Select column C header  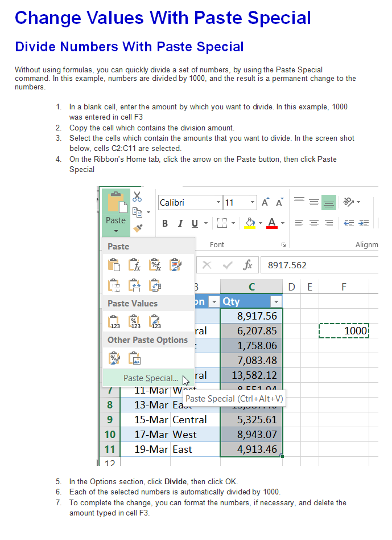click(251, 287)
